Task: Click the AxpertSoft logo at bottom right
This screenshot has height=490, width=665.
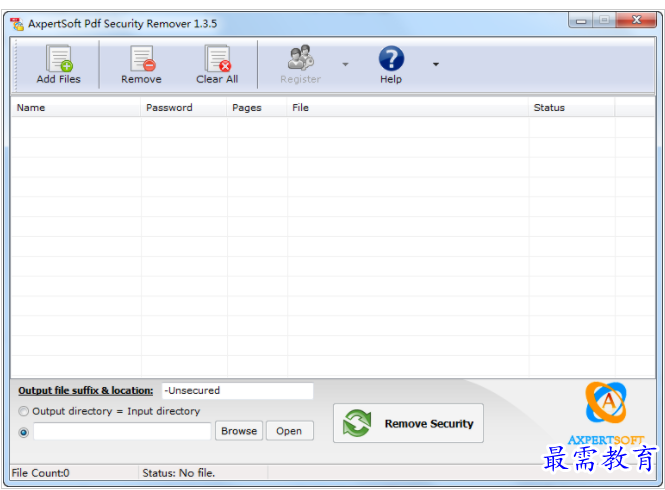Action: pyautogui.click(x=606, y=413)
